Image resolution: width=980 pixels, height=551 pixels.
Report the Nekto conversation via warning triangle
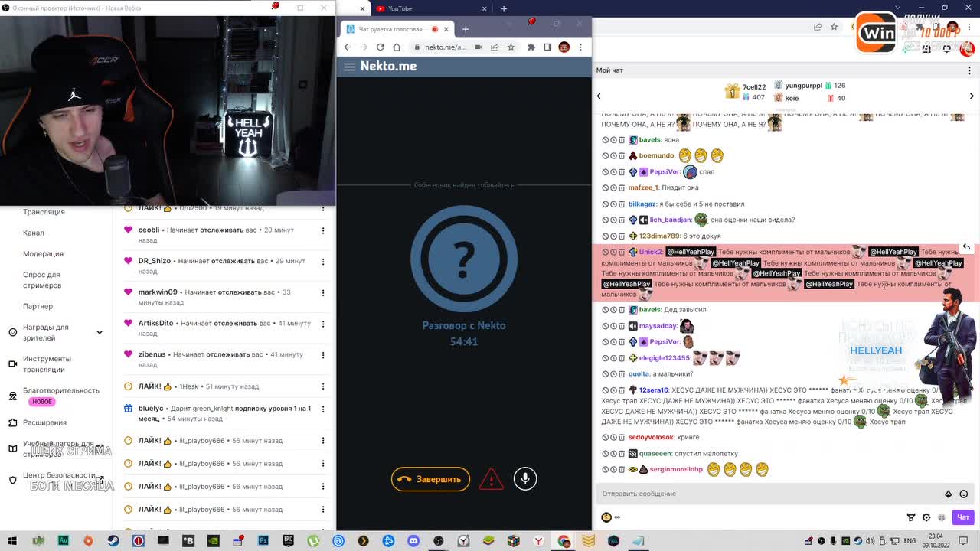pyautogui.click(x=491, y=479)
